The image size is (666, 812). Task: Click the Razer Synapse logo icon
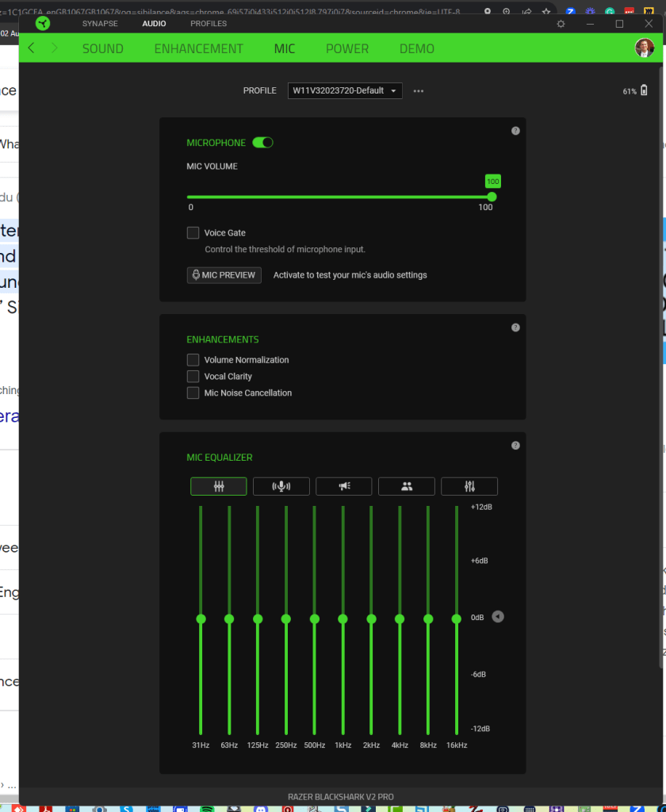[43, 23]
